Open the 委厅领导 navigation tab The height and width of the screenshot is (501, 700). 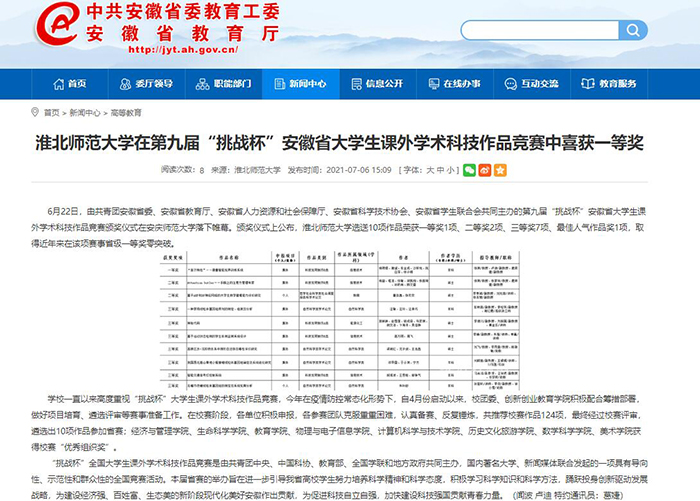146,84
